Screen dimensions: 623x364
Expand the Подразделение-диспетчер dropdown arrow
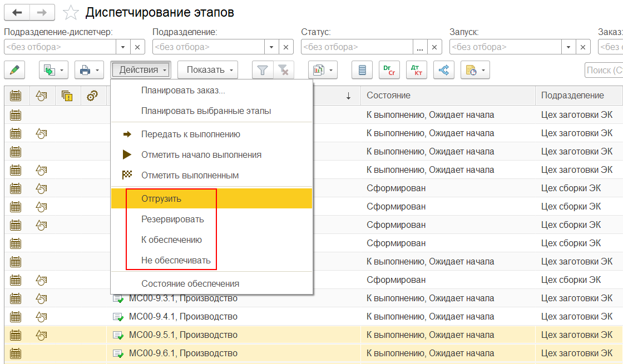(123, 47)
